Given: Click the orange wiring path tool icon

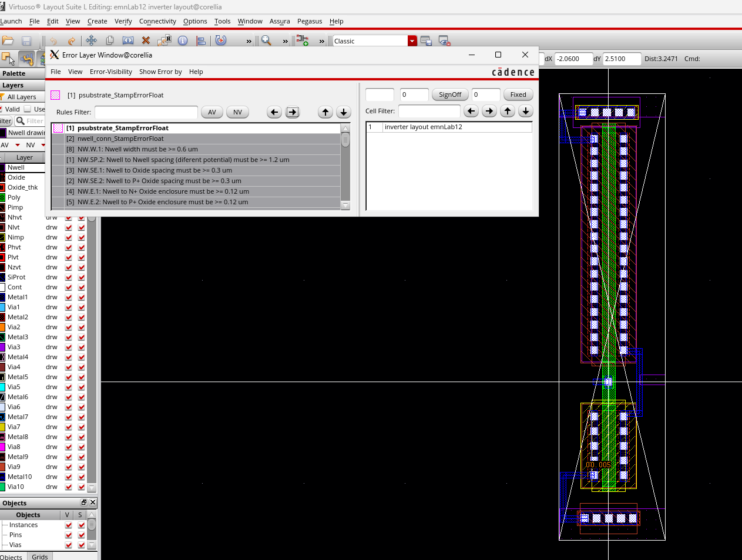Looking at the screenshot, I should tap(26, 58).
